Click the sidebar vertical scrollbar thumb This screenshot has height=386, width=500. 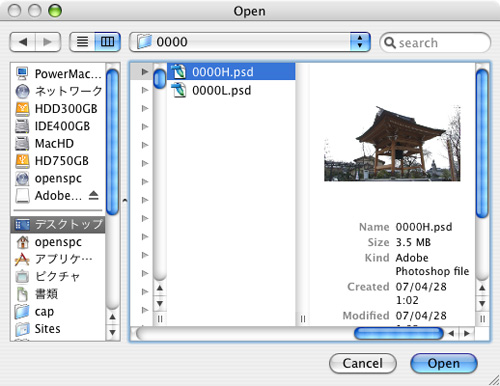point(112,142)
